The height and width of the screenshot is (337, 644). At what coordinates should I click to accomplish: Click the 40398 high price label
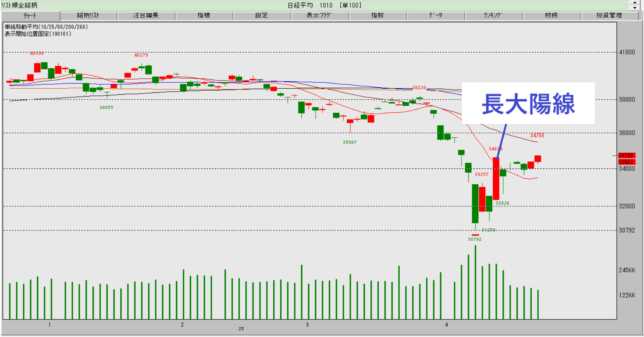[37, 53]
